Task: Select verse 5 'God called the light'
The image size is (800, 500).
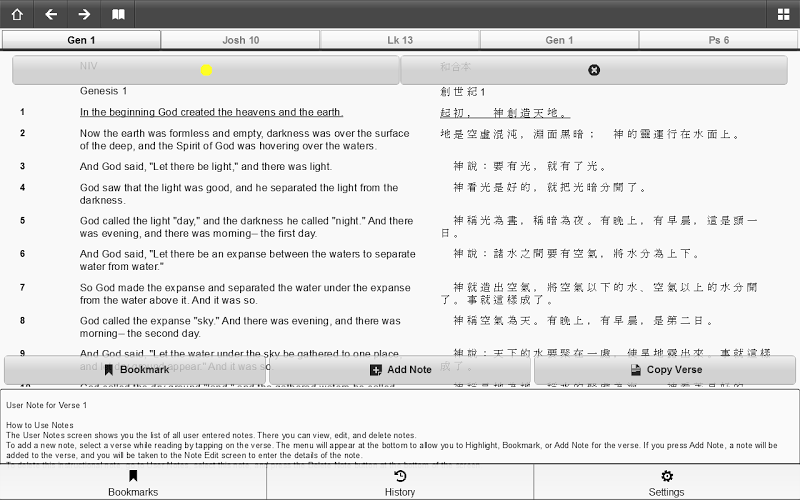Action: point(246,227)
